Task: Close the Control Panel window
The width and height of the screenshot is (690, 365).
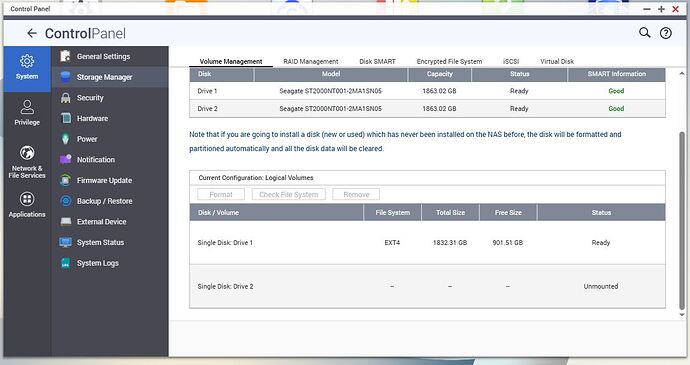Action: pos(675,9)
